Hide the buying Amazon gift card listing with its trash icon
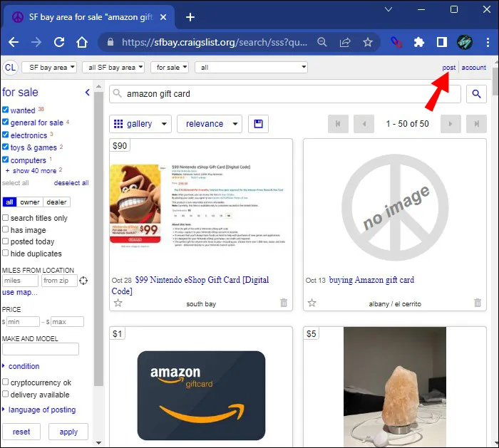 pos(478,303)
